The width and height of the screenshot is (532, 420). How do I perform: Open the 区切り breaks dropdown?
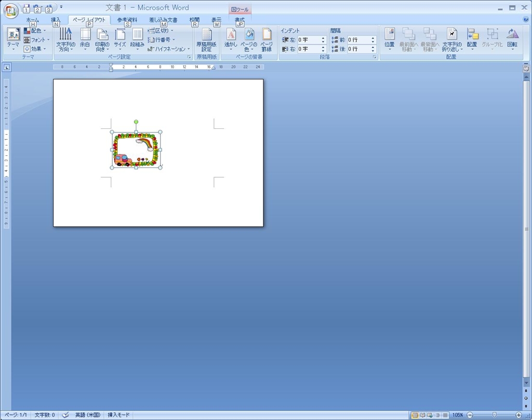(x=161, y=31)
